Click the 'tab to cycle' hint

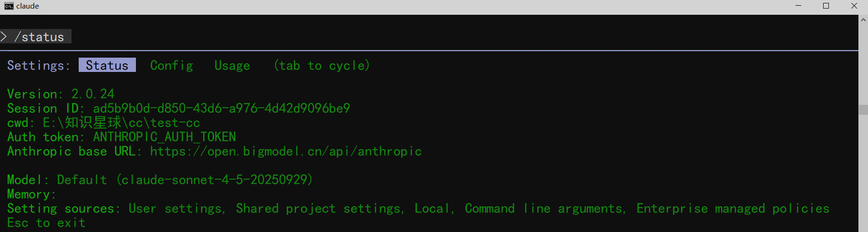(322, 65)
